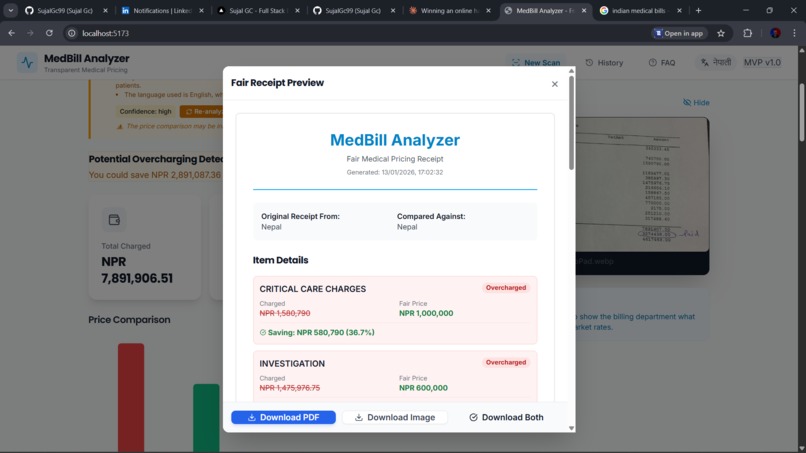Open the tab search dropdown arrow
806x453 pixels.
pyautogui.click(x=10, y=10)
